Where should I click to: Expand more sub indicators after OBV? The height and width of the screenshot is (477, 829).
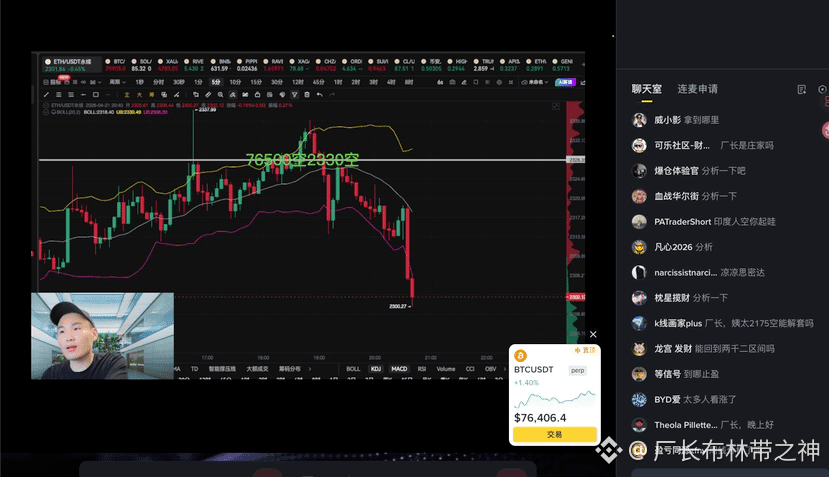click(x=505, y=369)
